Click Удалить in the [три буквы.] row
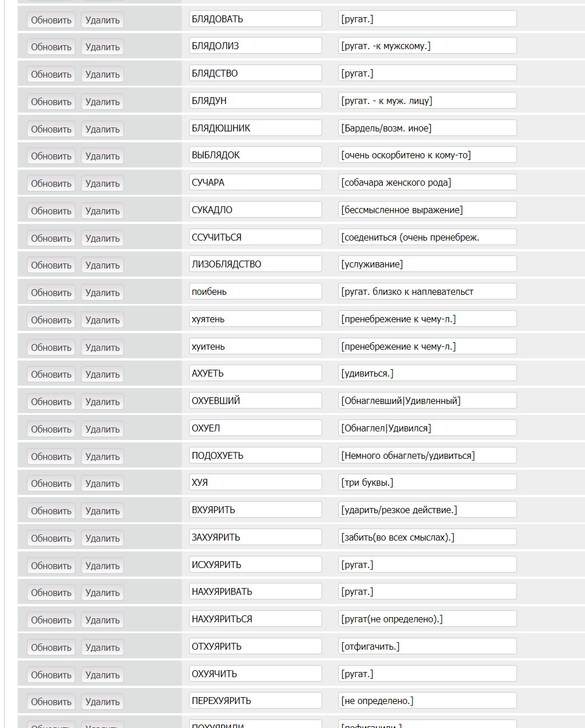Image resolution: width=585 pixels, height=728 pixels. tap(102, 483)
